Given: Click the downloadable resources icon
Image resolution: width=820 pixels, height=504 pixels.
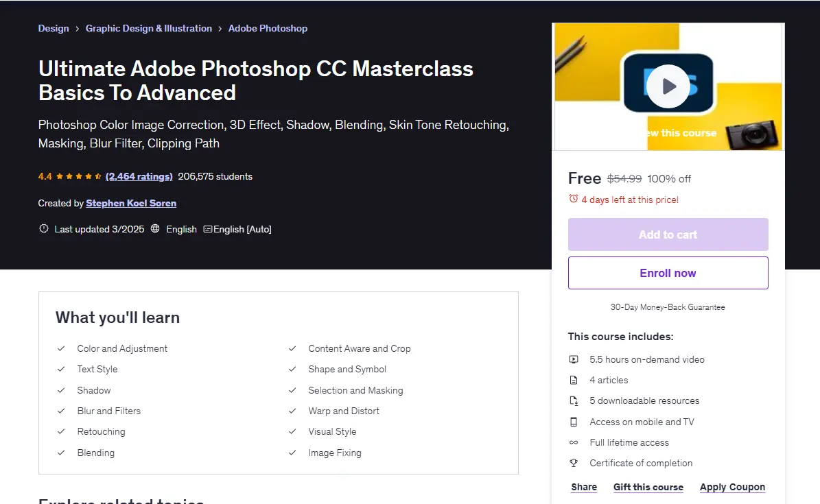Looking at the screenshot, I should [x=574, y=401].
